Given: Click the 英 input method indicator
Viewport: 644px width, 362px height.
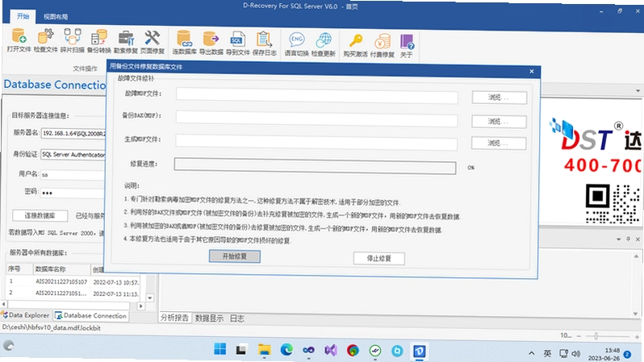Looking at the screenshot, I should click(x=547, y=353).
